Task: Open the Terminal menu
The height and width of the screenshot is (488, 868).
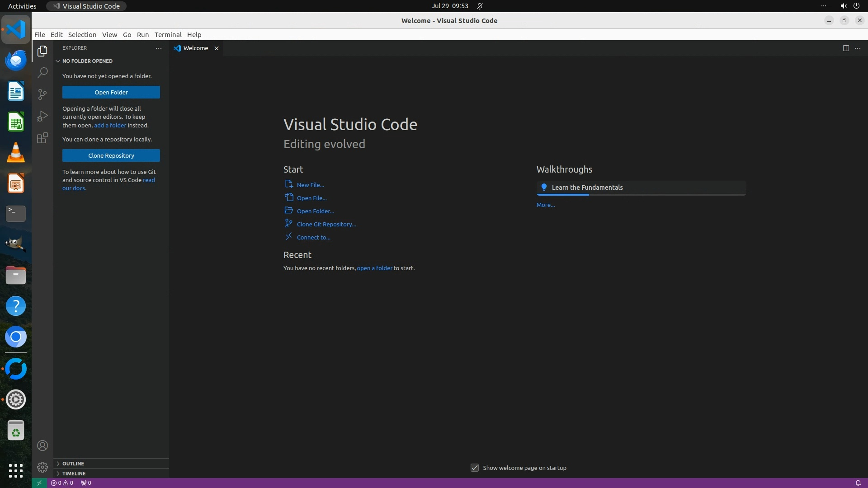Action: [168, 34]
